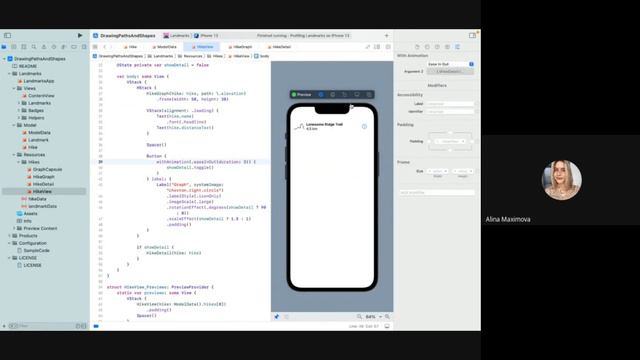Add a new editor pane on right
The image size is (640, 360).
click(x=388, y=47)
